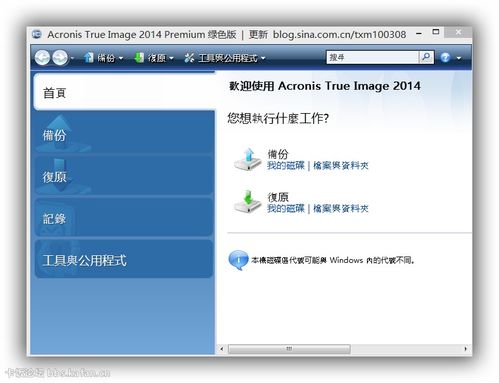Select the 記錄 sidebar tab

pos(124,218)
